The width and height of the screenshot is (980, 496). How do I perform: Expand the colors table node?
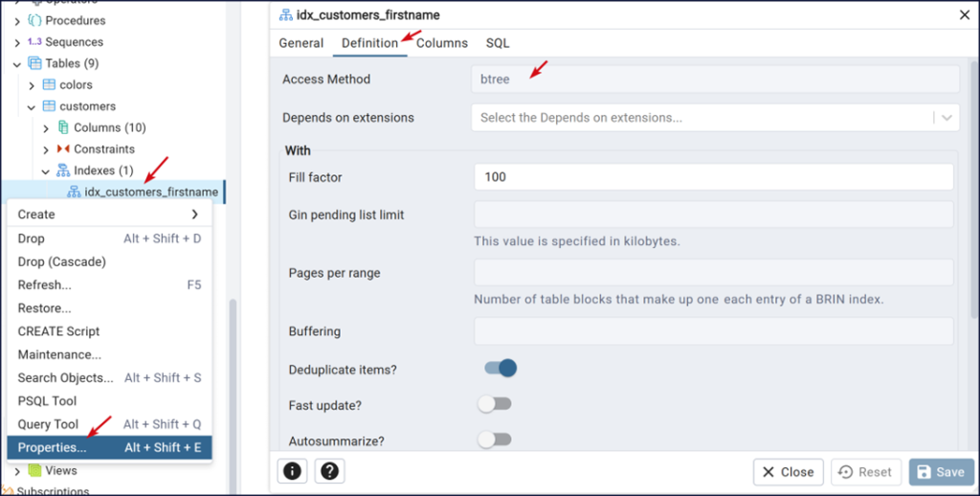coord(31,85)
